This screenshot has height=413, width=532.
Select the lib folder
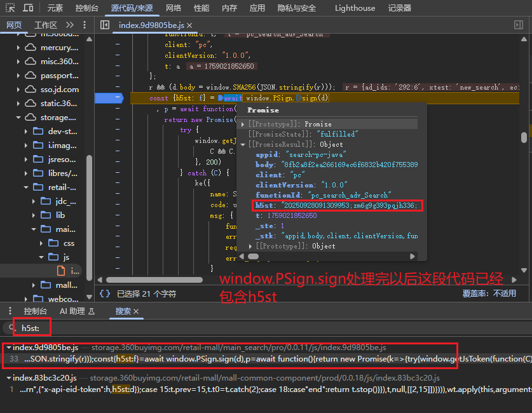60,215
